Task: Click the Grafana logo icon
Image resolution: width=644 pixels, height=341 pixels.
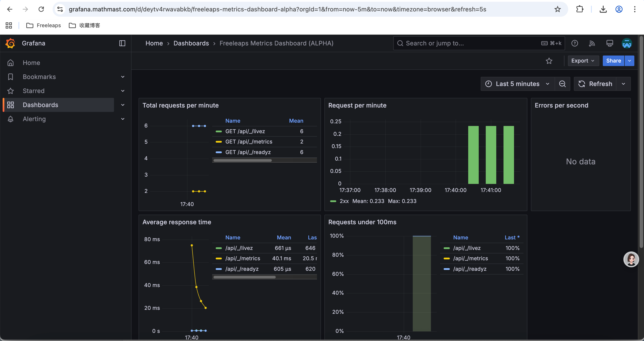Action: pyautogui.click(x=10, y=43)
